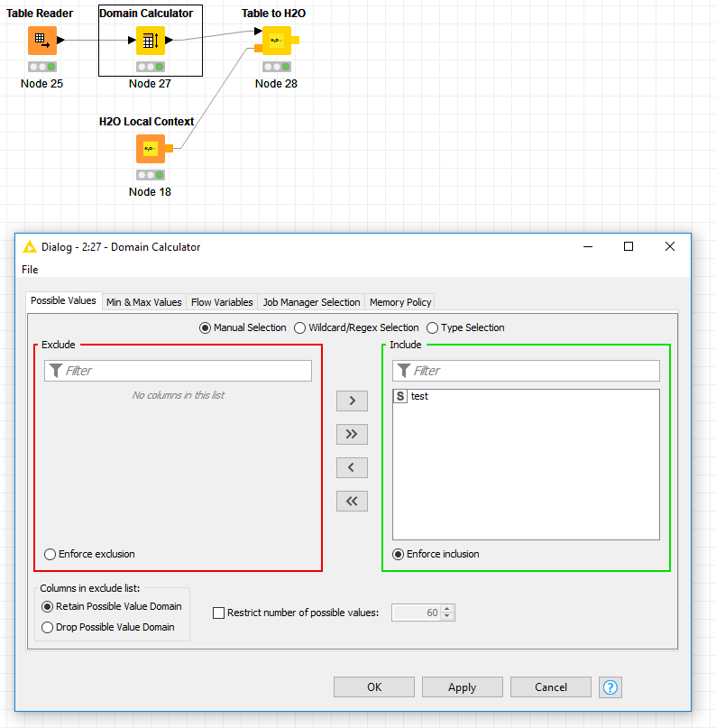Click the H2O Local Context node icon
This screenshot has width=716, height=728.
pos(150,148)
